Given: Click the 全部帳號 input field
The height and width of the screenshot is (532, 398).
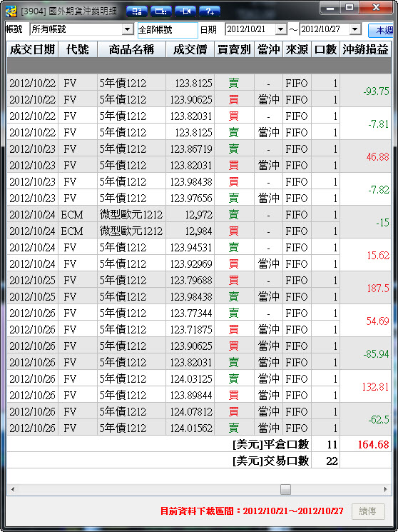Looking at the screenshot, I should (x=168, y=30).
